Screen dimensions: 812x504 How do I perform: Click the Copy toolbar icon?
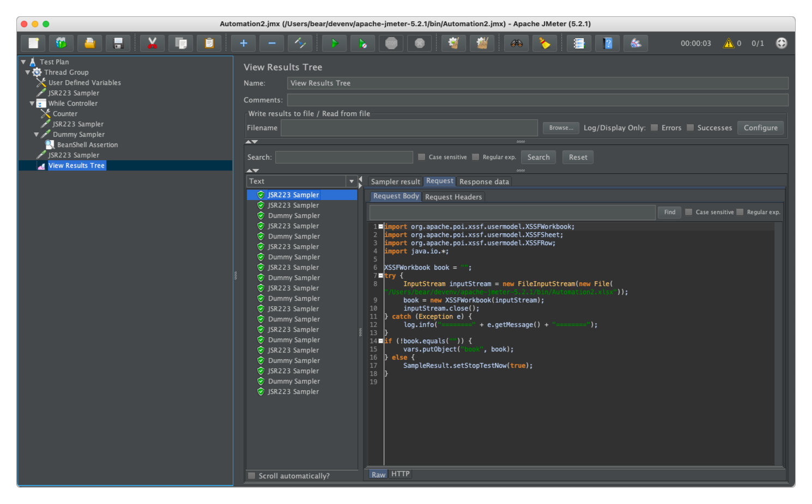click(x=181, y=43)
